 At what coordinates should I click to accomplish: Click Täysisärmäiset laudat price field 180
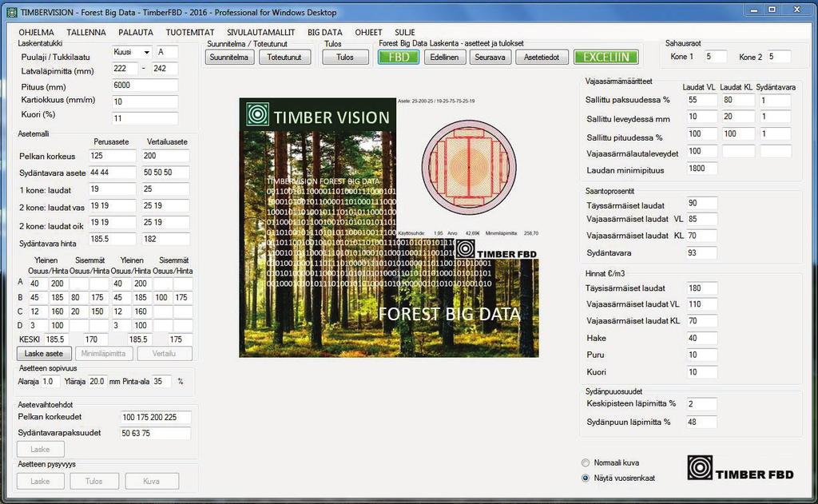[701, 288]
